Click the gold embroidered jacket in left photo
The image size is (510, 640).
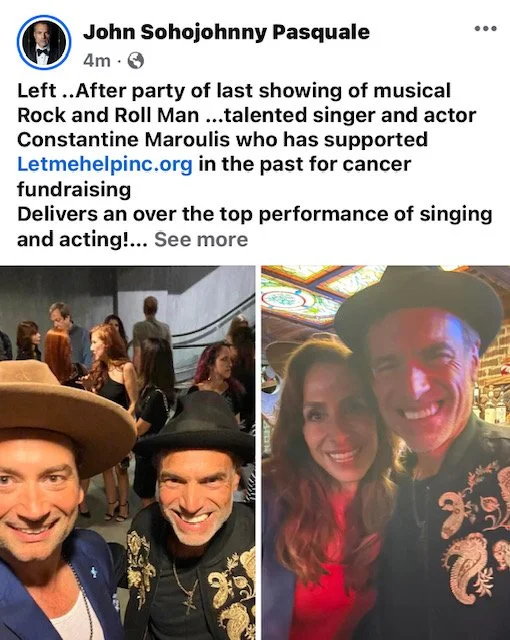tap(192, 580)
